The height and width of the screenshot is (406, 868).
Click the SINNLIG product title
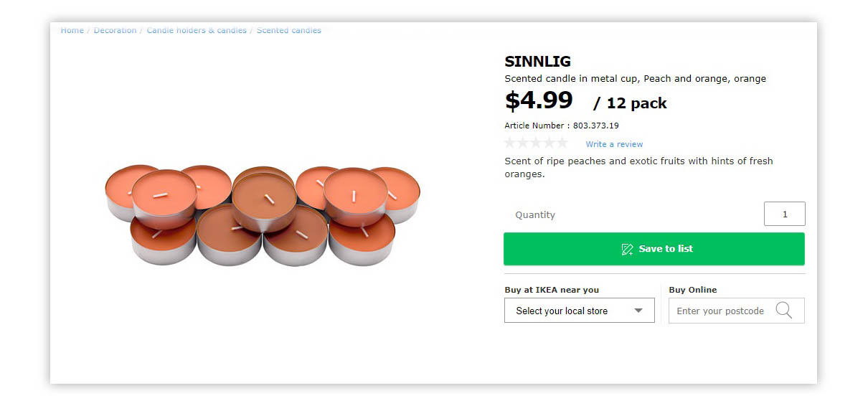pos(537,62)
